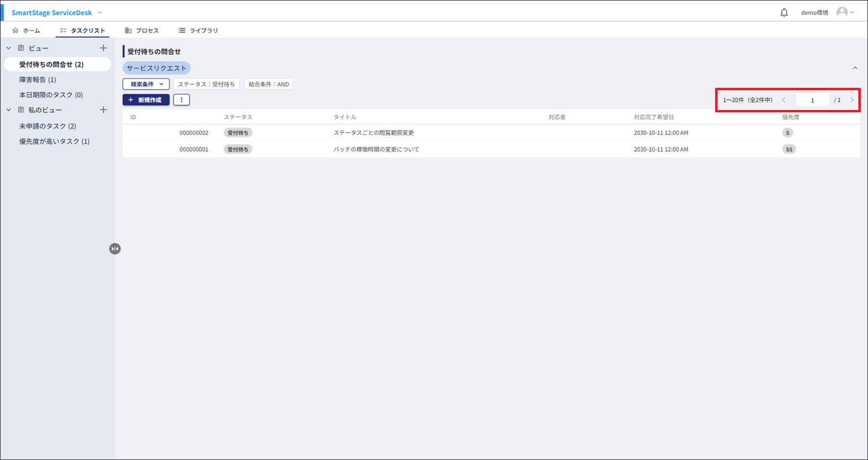Image resolution: width=868 pixels, height=460 pixels.
Task: Add a new view under 私のビュー
Action: pyautogui.click(x=103, y=110)
